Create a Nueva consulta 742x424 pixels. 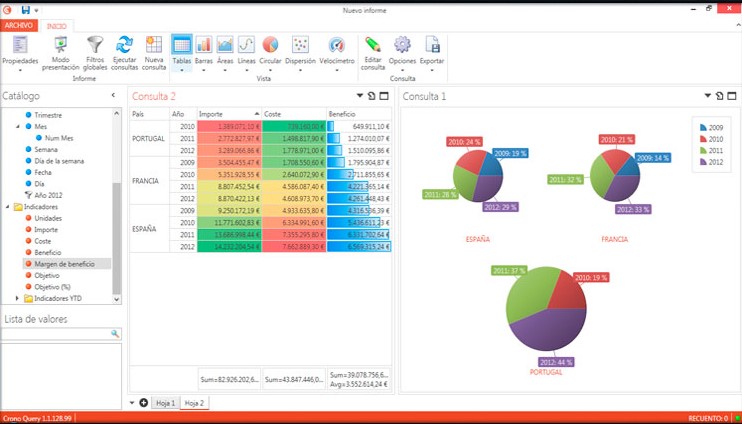coord(154,53)
